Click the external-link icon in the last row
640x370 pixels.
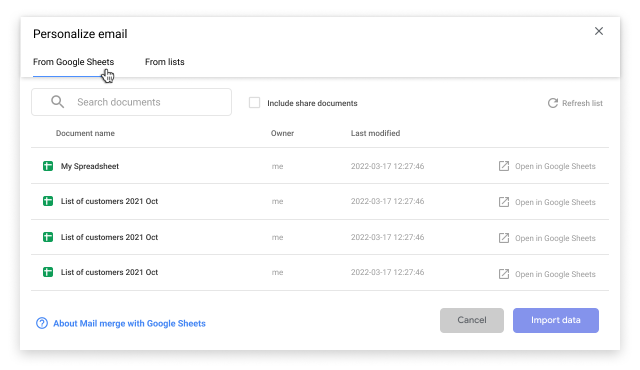pos(504,274)
